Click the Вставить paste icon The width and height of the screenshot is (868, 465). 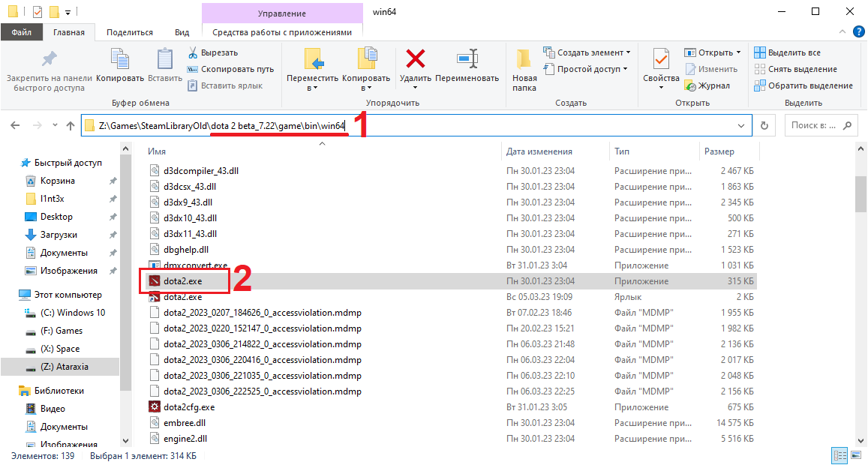[165, 60]
